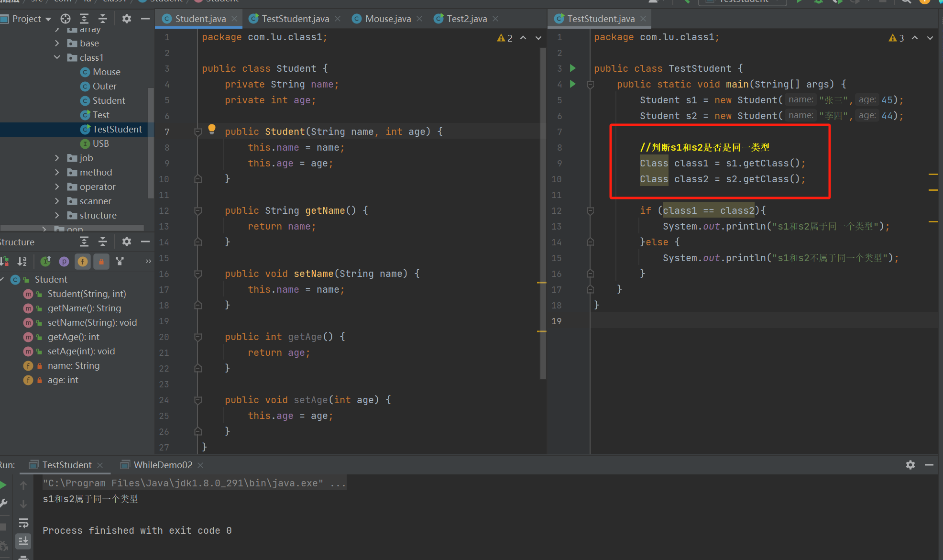Switch to Mouse.java editor tab

click(387, 19)
